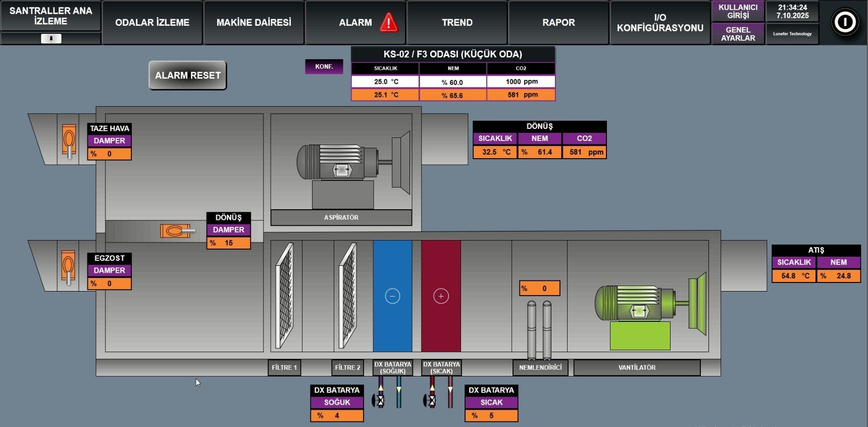Open Santraller Ana İzleme page
868x427 pixels.
coord(51,16)
